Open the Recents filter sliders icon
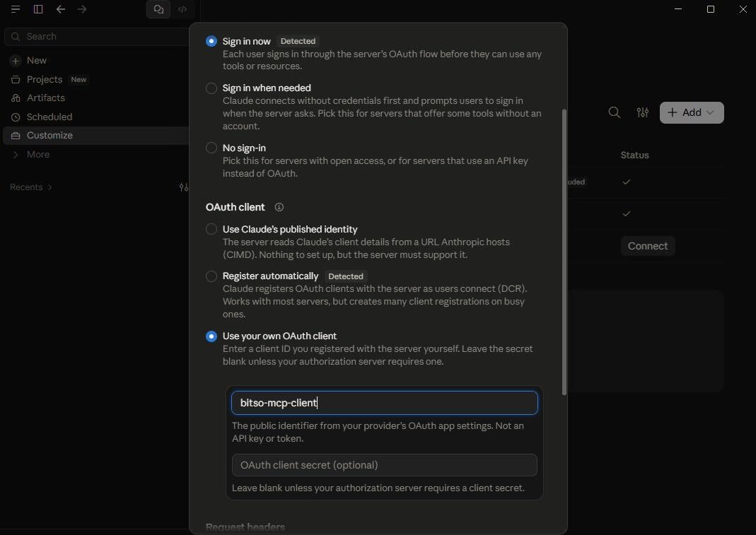 184,187
